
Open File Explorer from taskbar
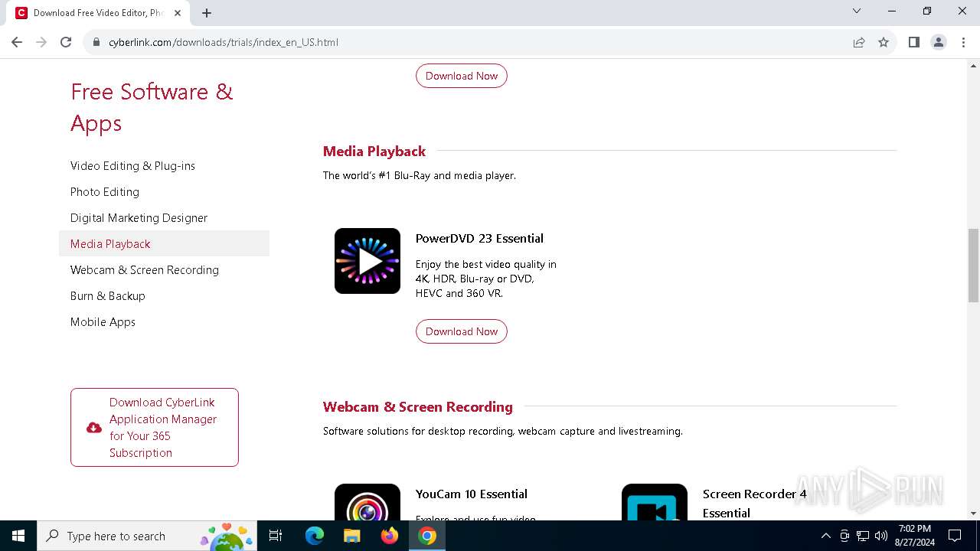(x=352, y=536)
